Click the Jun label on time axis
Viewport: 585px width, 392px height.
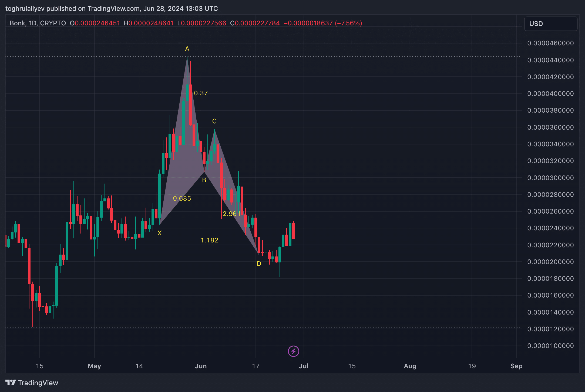[201, 366]
